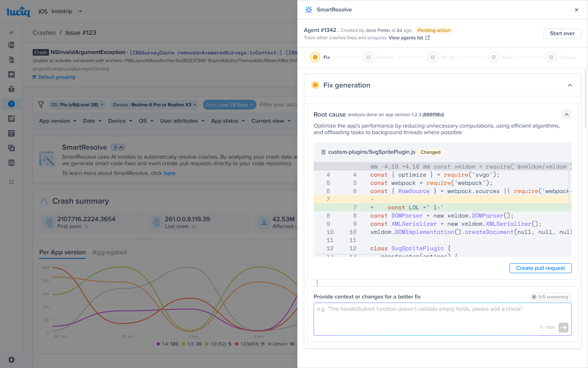Open the Default grouping link

click(x=57, y=77)
